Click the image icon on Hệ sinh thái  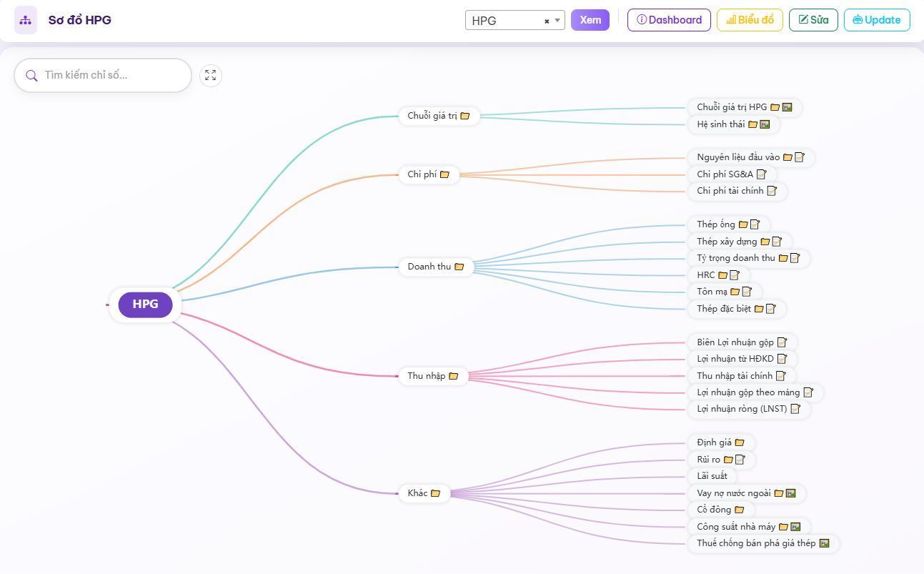pyautogui.click(x=765, y=124)
